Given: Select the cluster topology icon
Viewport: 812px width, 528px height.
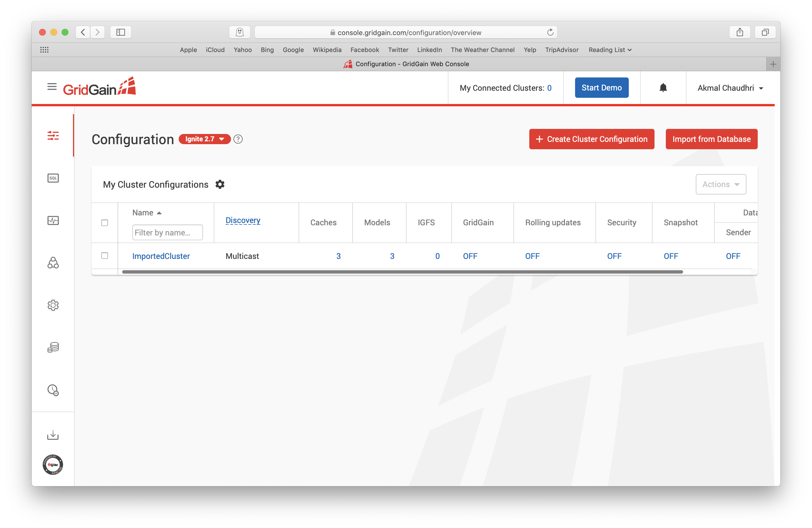Looking at the screenshot, I should (x=53, y=263).
